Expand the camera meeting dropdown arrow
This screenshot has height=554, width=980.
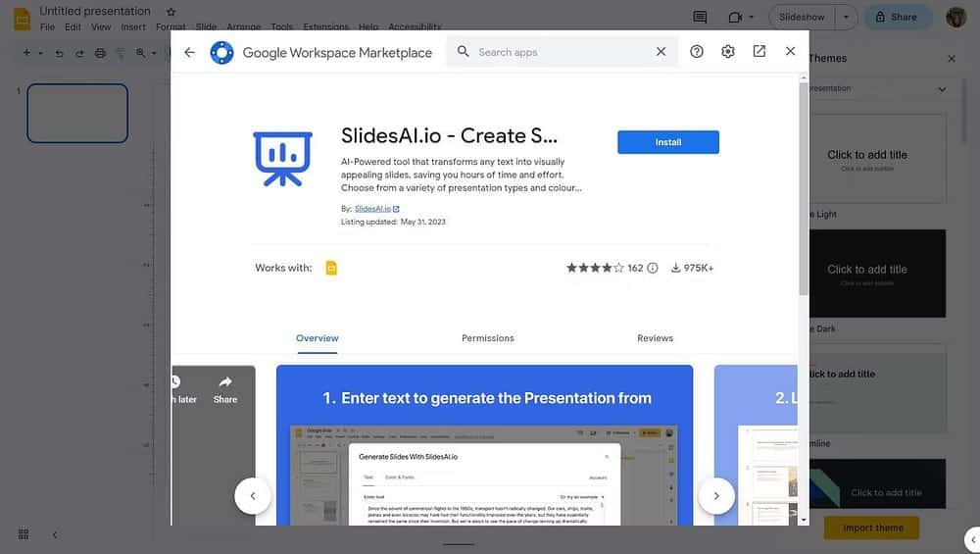(x=752, y=17)
